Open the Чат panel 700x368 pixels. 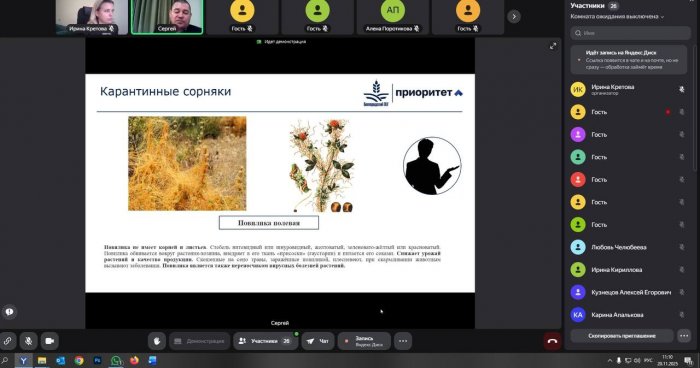tap(317, 341)
